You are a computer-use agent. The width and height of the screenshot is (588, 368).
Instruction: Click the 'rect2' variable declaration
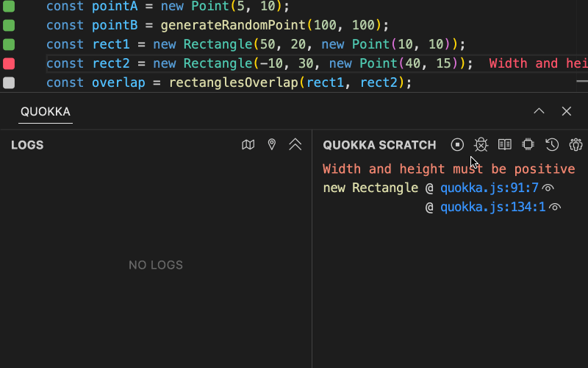tap(111, 63)
